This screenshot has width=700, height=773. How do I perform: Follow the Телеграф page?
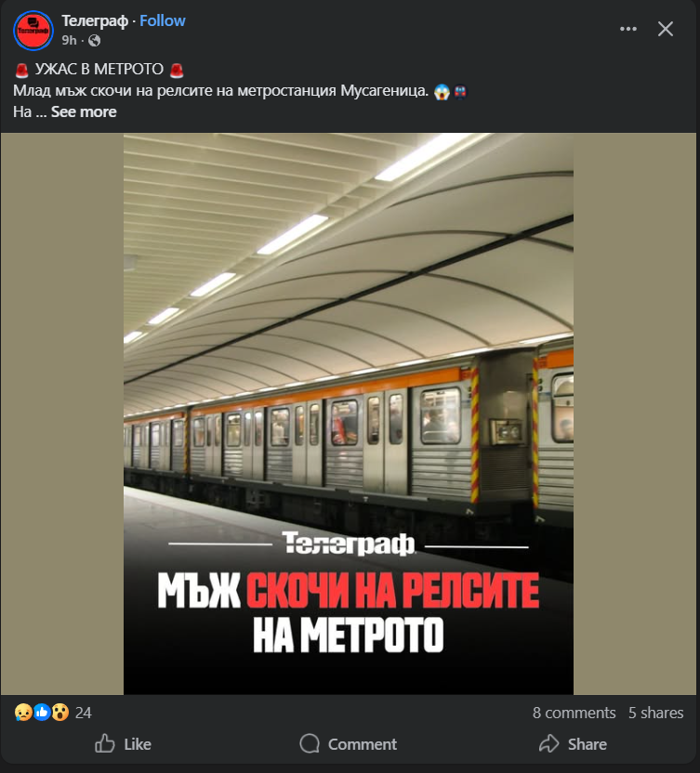click(x=163, y=20)
